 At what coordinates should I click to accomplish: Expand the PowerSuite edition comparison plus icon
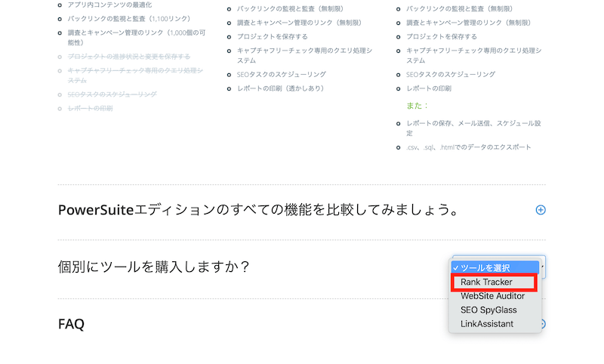pos(541,210)
